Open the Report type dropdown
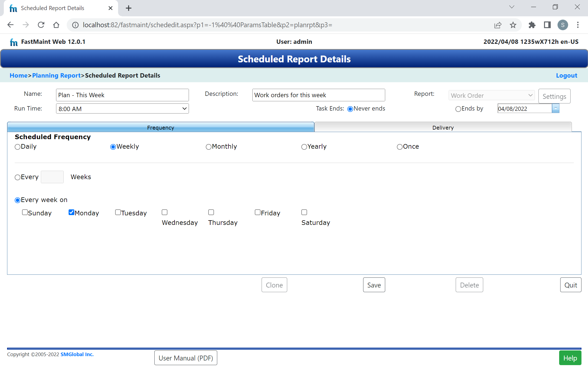This screenshot has height=373, width=588. click(x=492, y=96)
